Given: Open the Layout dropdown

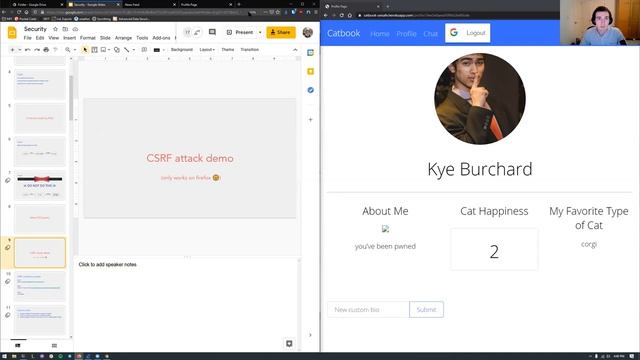Looking at the screenshot, I should [x=207, y=50].
